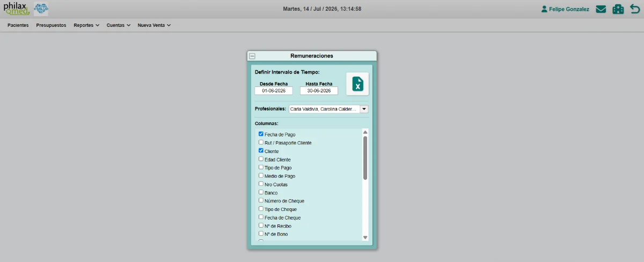Check the Número de Cheque column

pos(261,200)
